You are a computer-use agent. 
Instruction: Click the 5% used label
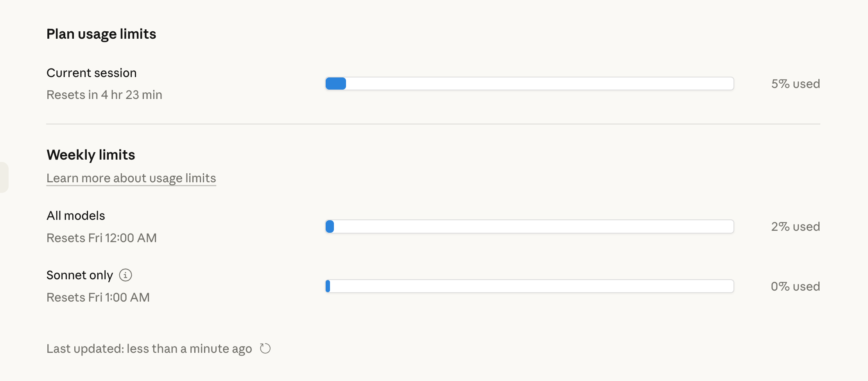coord(795,84)
